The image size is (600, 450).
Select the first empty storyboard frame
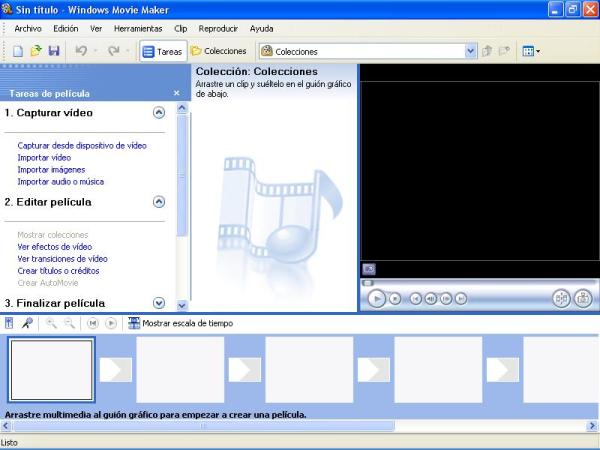(51, 369)
